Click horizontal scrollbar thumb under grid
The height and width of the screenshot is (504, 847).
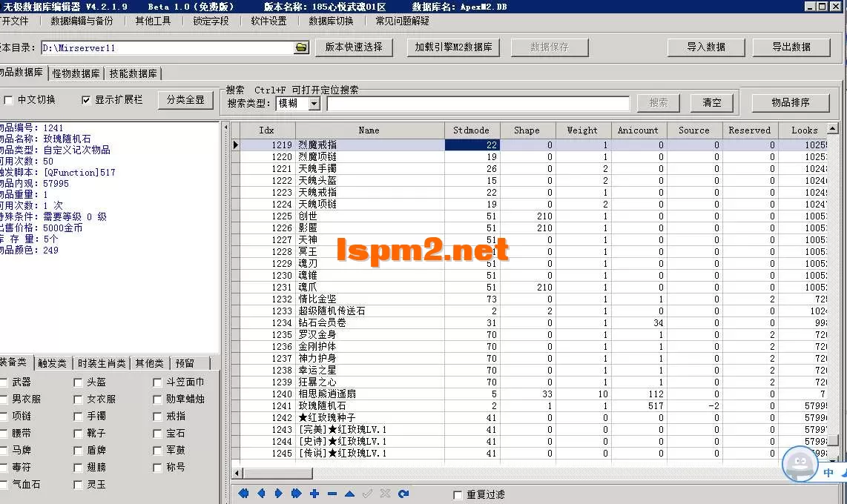pyautogui.click(x=277, y=474)
